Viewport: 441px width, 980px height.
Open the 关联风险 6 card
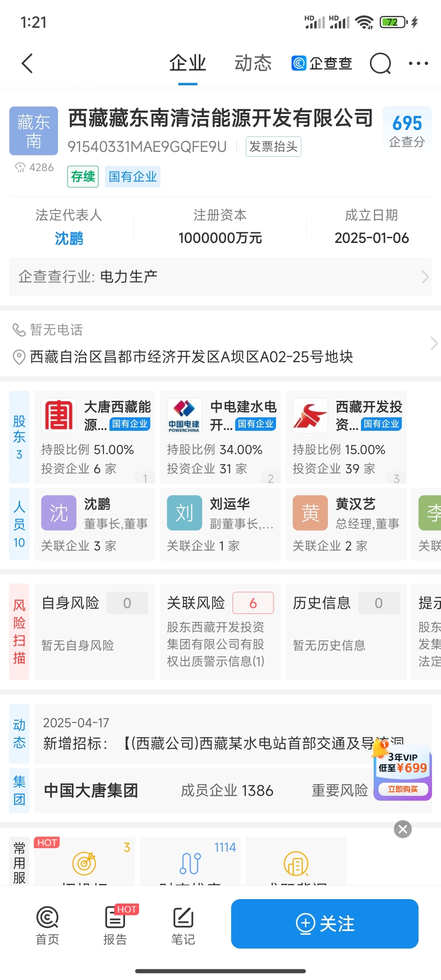pyautogui.click(x=220, y=632)
